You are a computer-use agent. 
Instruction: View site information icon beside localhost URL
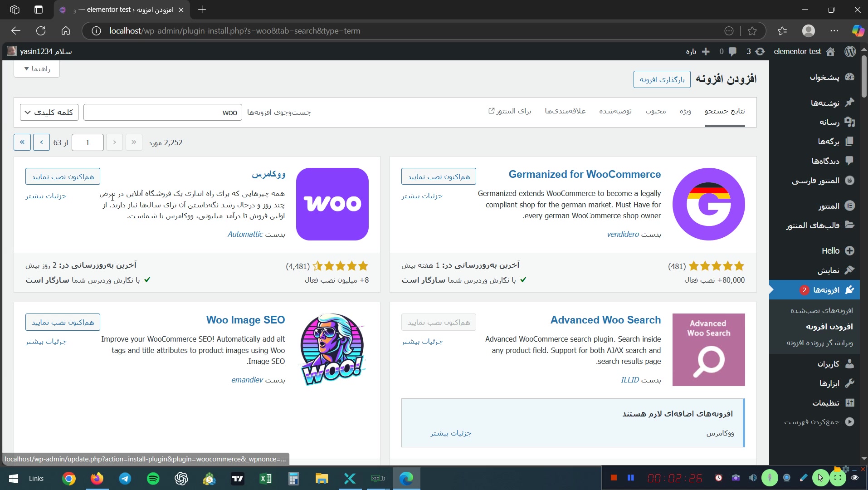coord(96,31)
